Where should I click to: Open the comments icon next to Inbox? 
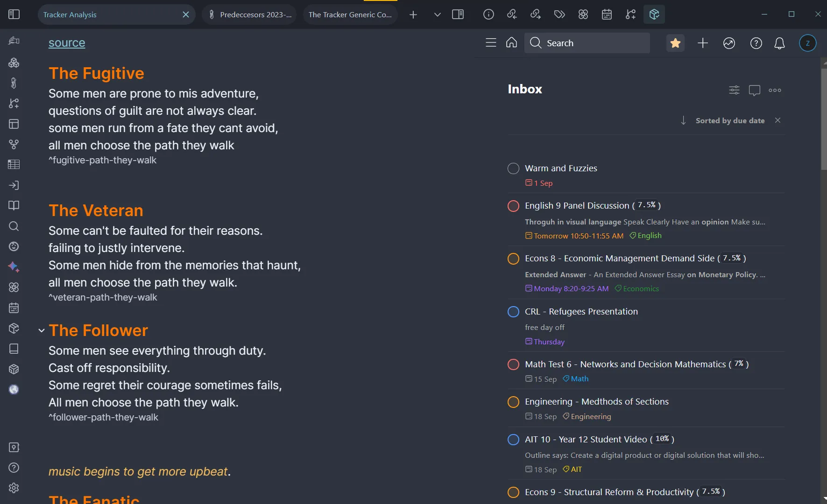pyautogui.click(x=754, y=90)
